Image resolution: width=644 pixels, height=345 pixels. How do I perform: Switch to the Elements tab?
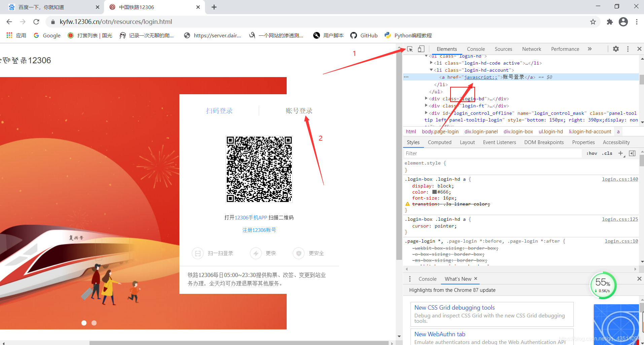coord(447,49)
